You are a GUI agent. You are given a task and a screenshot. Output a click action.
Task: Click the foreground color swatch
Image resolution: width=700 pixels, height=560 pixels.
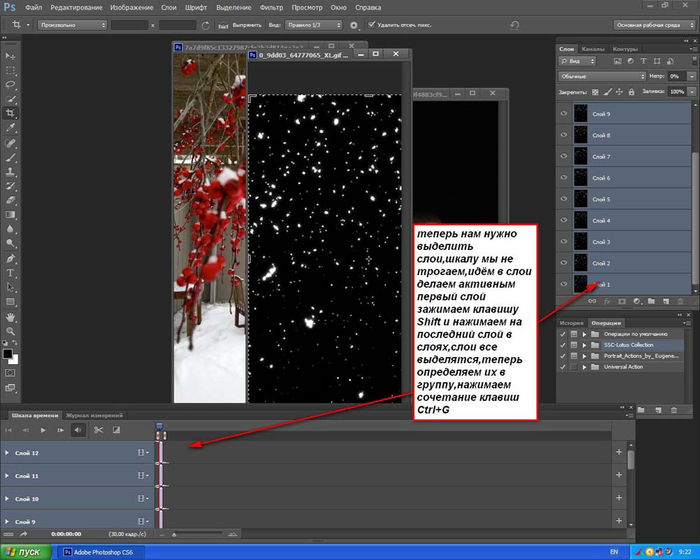coord(8,355)
